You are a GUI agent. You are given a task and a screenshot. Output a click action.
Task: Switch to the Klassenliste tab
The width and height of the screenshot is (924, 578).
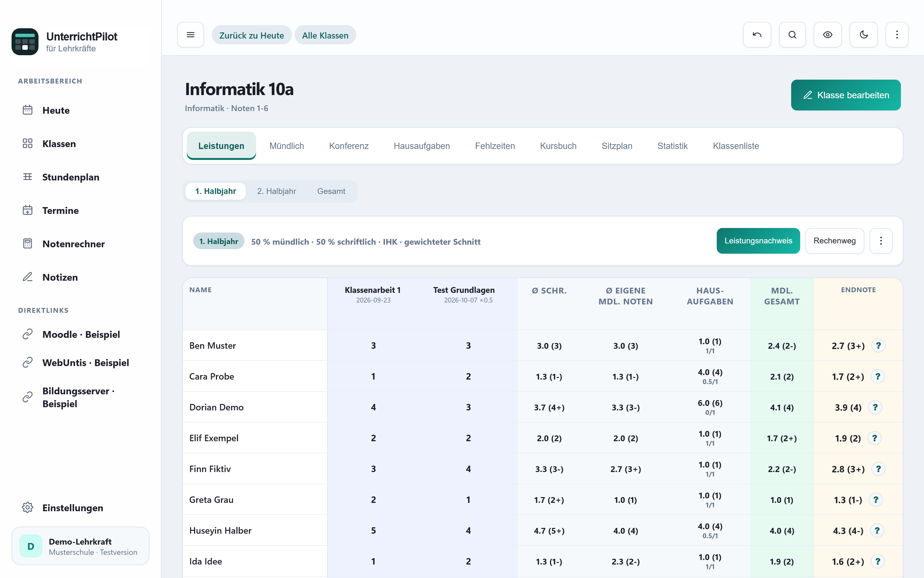click(736, 146)
